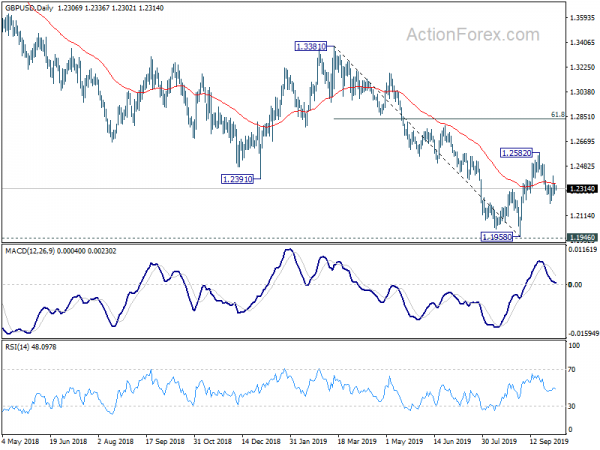This screenshot has height=450, width=600.
Task: Click the 1.19580 low price label
Action: (496, 237)
